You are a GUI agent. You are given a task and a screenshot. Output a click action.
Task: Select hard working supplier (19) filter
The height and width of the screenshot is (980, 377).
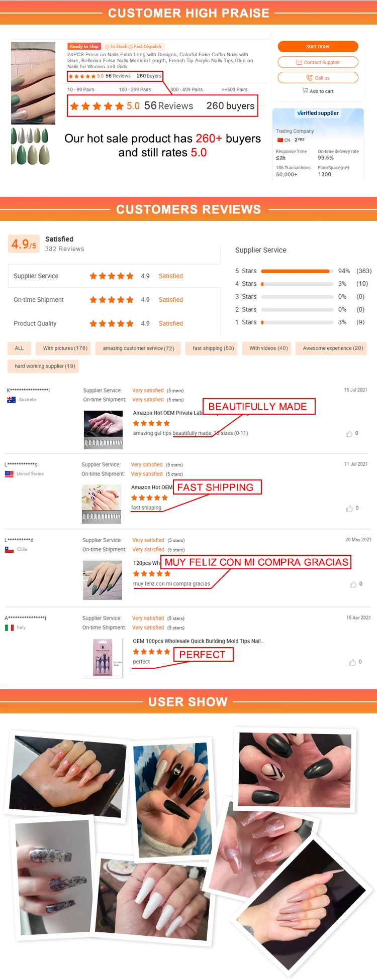[x=45, y=366]
